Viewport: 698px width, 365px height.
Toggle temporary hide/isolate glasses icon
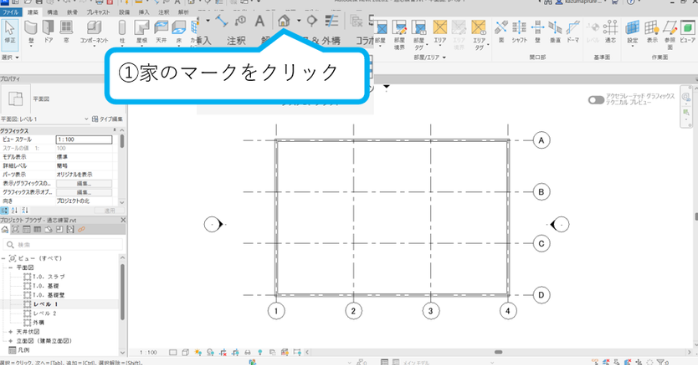pos(248,353)
